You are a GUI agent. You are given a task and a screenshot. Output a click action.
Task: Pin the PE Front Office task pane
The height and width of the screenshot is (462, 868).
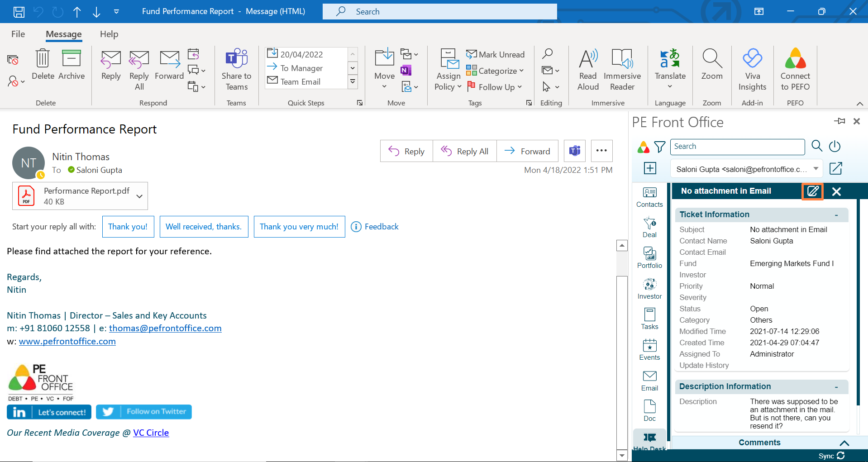839,121
